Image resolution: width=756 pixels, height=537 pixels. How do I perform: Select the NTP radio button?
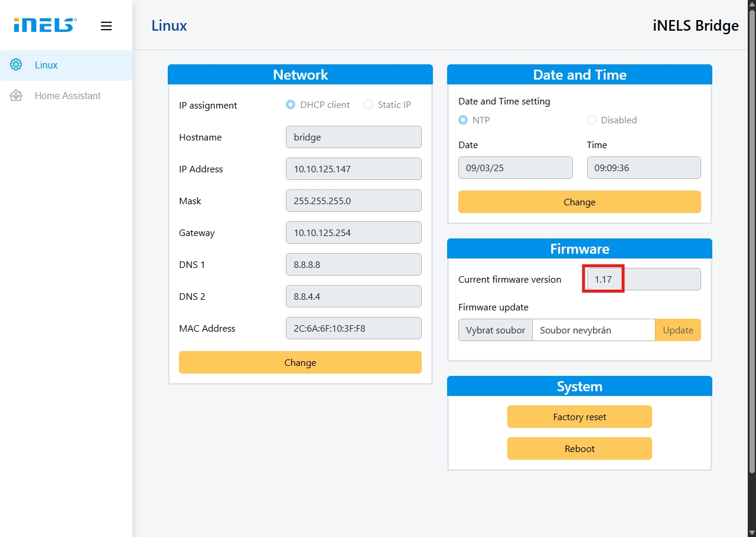coord(463,120)
